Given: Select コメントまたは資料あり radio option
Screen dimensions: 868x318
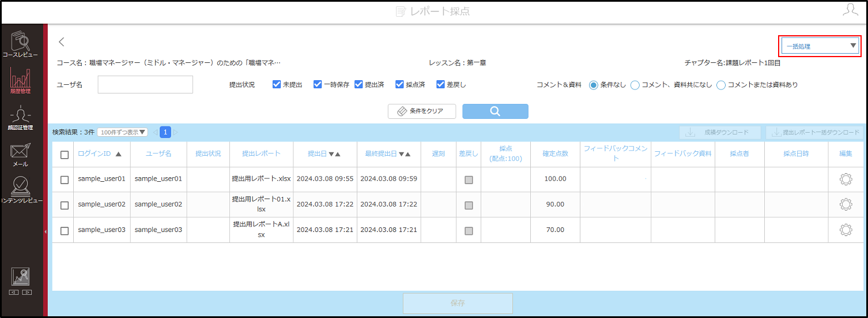Looking at the screenshot, I should coord(721,85).
